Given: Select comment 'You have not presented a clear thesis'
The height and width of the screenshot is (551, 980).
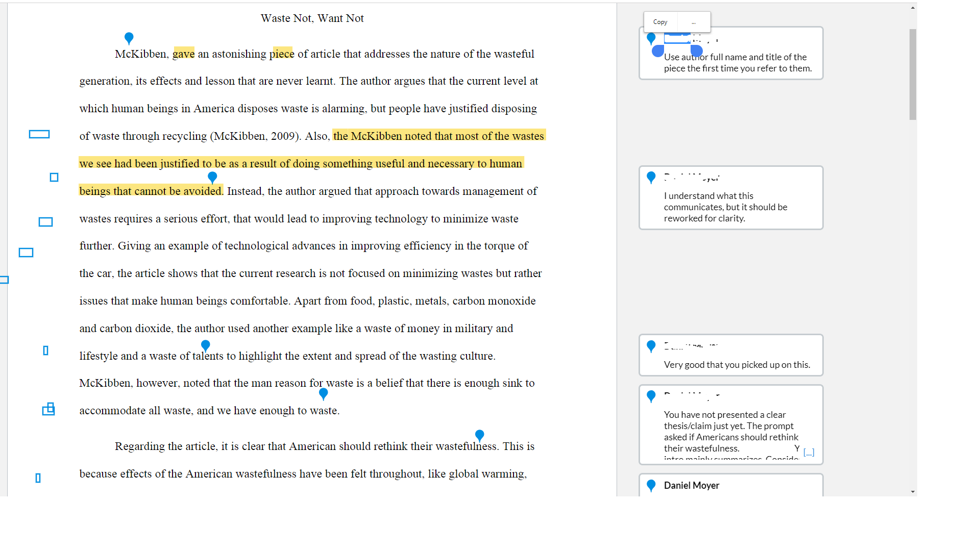Looking at the screenshot, I should coord(731,425).
